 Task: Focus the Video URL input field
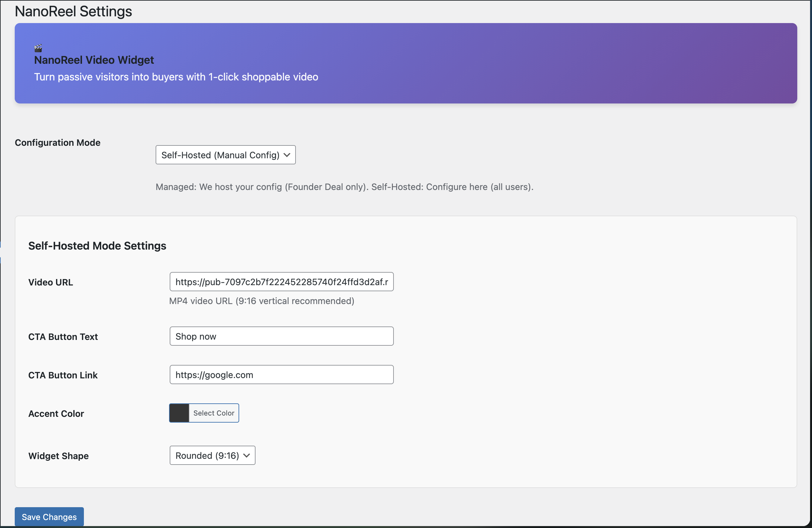(x=281, y=282)
